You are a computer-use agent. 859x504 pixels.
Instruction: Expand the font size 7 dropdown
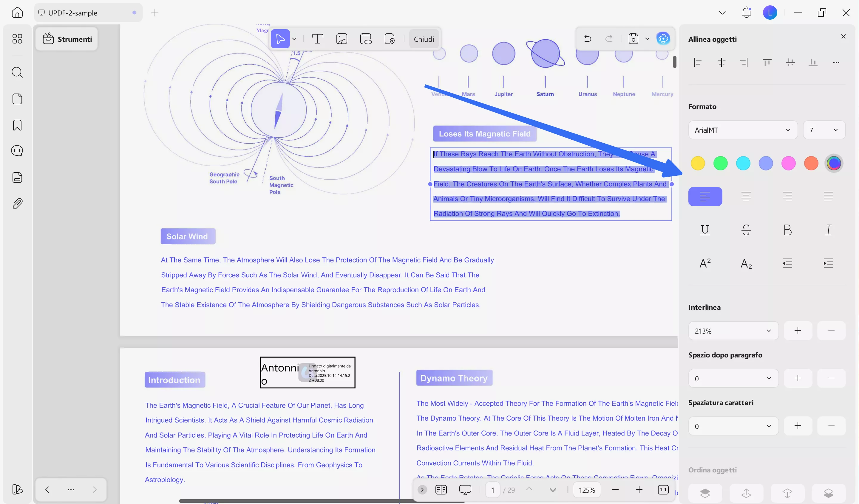click(824, 130)
